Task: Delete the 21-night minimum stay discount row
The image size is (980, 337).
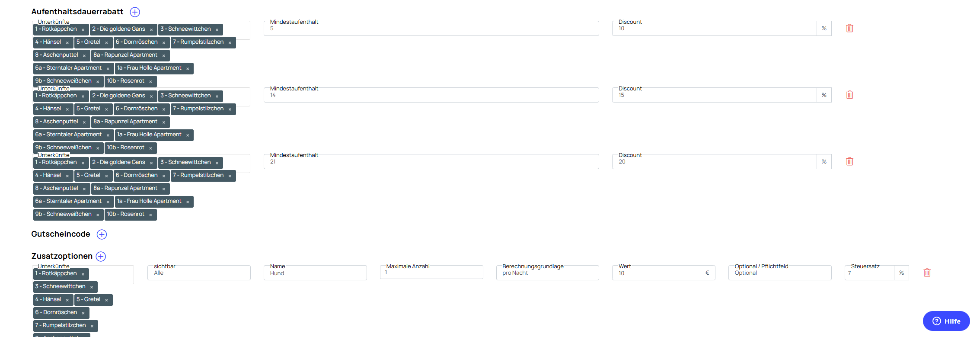Action: [x=849, y=161]
